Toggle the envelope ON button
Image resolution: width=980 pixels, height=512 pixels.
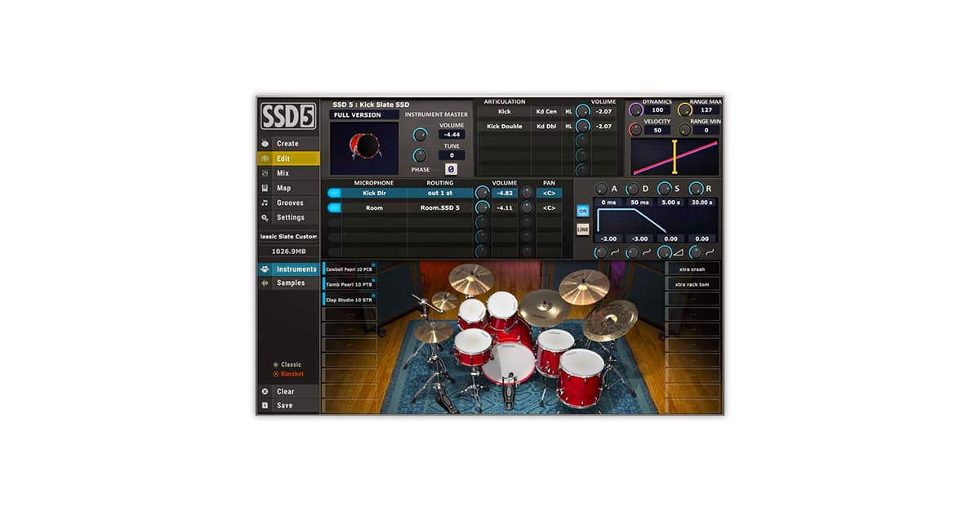pyautogui.click(x=582, y=210)
